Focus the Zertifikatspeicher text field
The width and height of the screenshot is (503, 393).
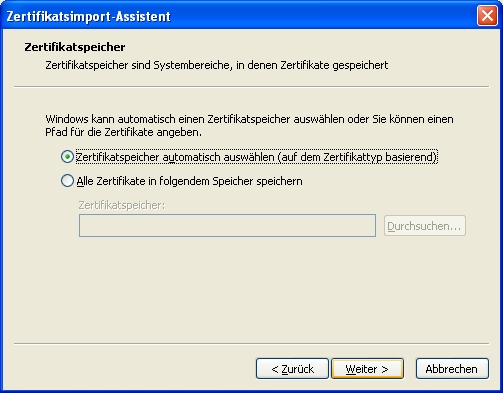[x=227, y=226]
